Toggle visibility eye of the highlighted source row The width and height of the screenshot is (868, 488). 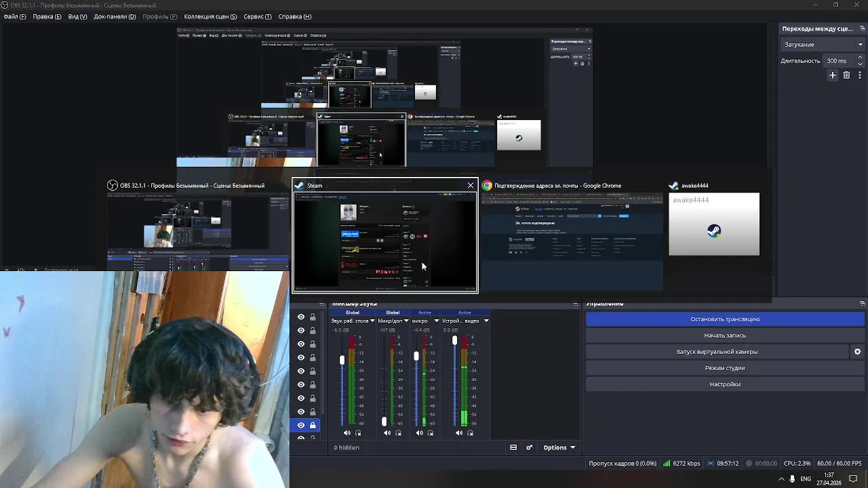(x=301, y=425)
